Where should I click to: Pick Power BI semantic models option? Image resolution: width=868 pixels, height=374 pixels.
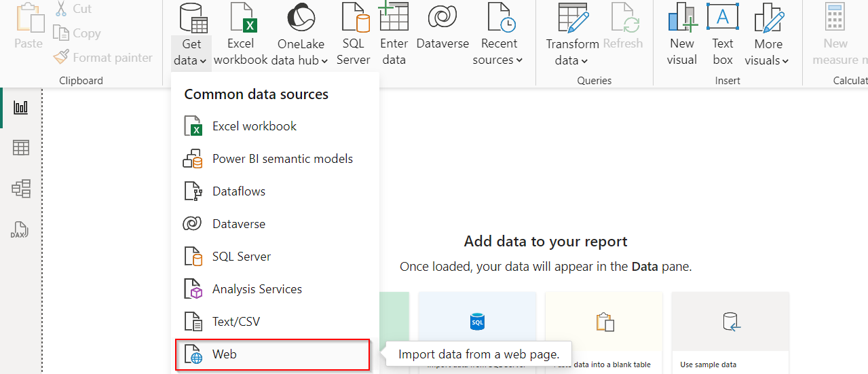[282, 159]
